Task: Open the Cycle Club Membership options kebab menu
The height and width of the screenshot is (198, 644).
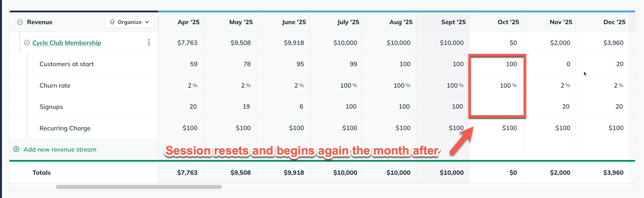Action: point(149,42)
